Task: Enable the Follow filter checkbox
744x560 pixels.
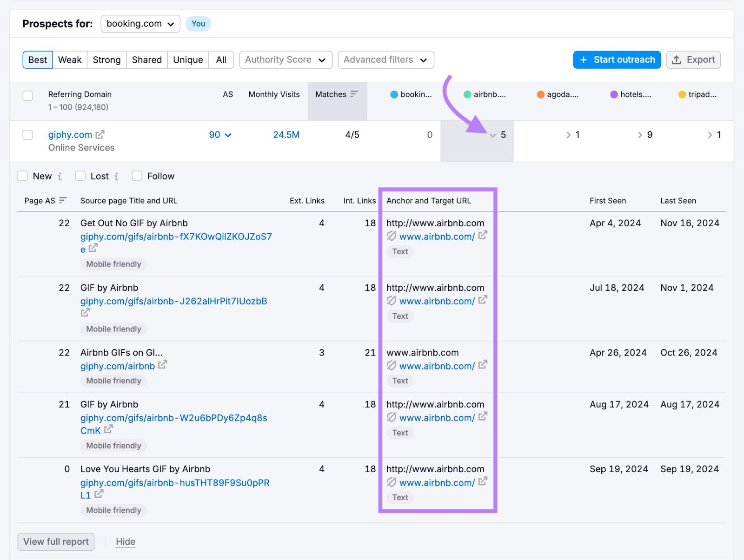Action: [x=137, y=176]
